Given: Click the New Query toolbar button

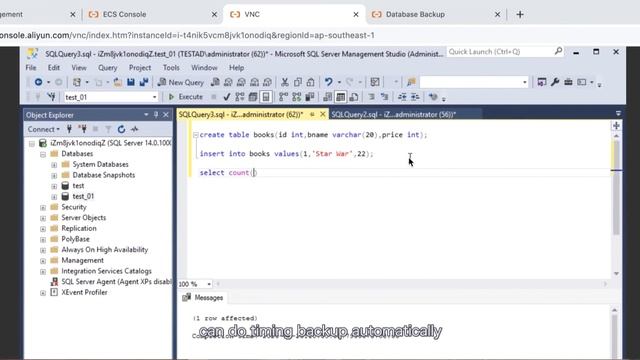Looking at the screenshot, I should [181, 82].
